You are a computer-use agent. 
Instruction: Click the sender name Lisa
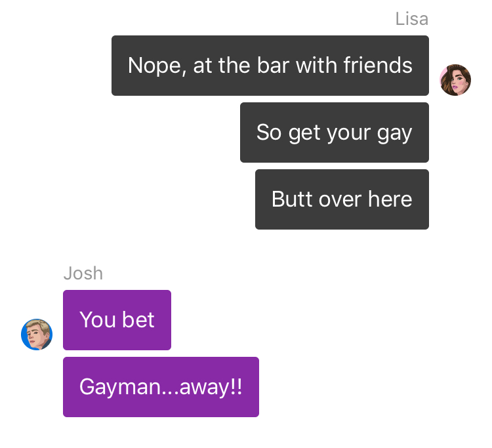coord(412,19)
